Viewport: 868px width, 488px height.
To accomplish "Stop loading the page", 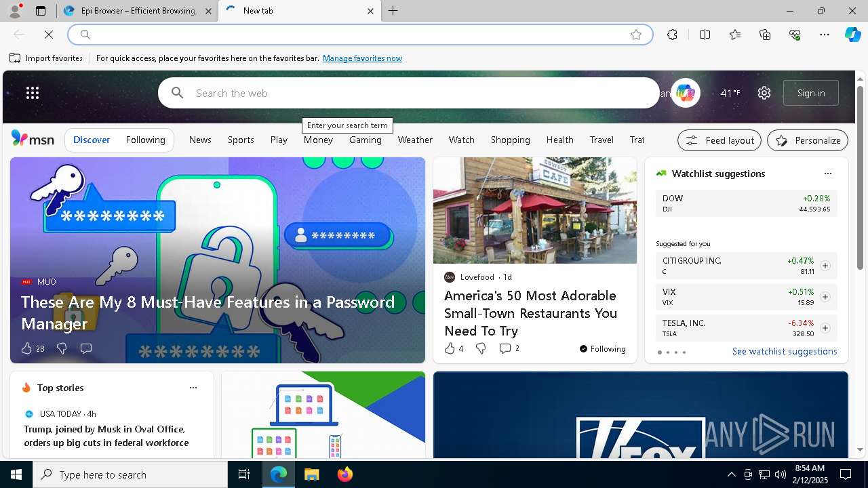I will tap(49, 35).
